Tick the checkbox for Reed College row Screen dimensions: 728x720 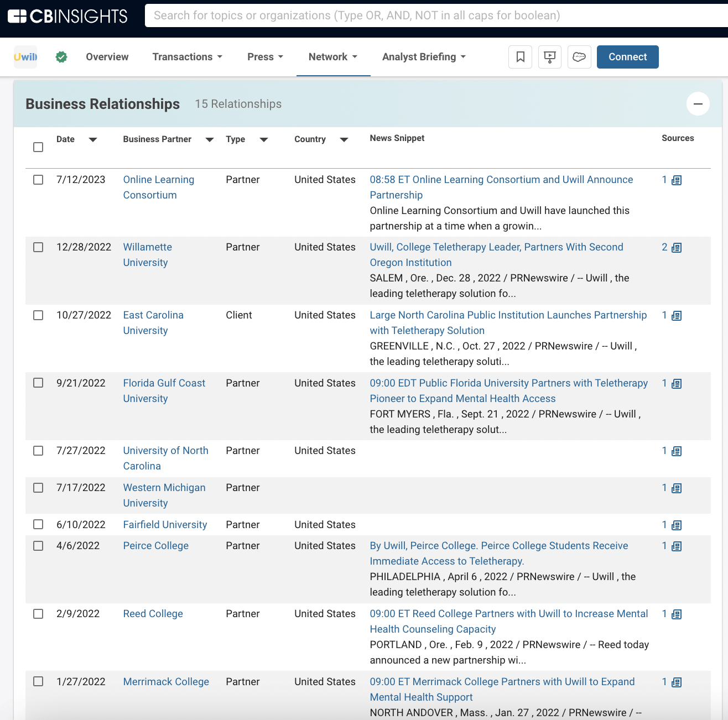tap(38, 614)
